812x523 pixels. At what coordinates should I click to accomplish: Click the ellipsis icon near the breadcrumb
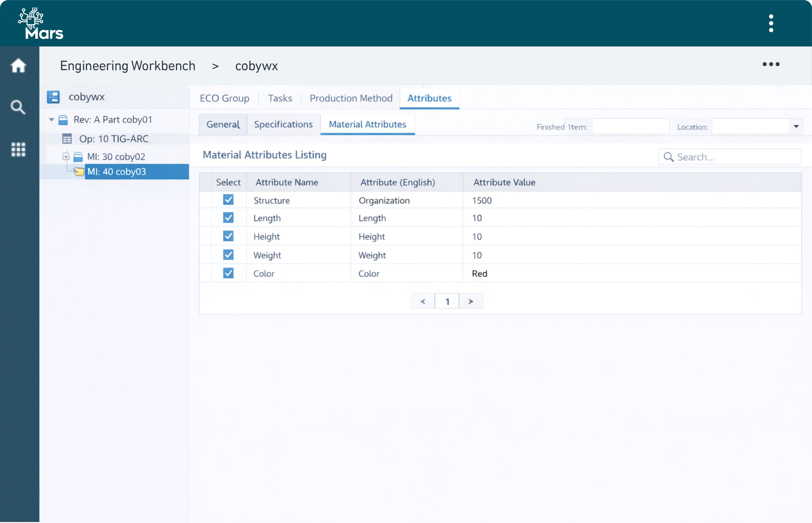[x=770, y=64]
